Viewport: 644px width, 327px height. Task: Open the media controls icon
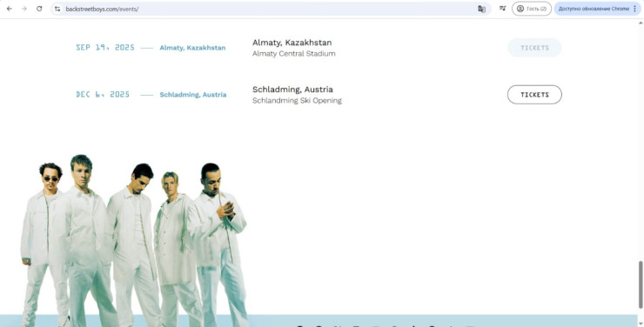coord(502,8)
